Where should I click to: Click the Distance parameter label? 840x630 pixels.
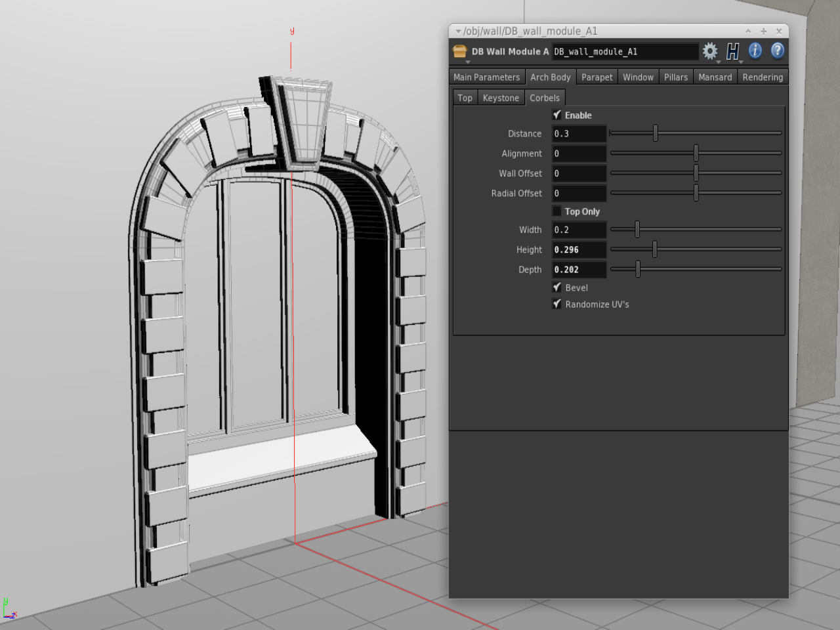524,134
